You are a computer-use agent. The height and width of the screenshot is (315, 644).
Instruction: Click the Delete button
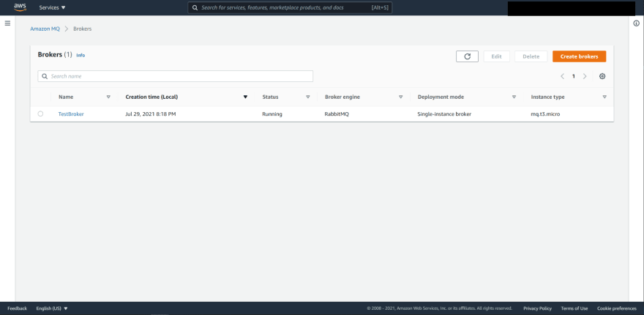[531, 56]
